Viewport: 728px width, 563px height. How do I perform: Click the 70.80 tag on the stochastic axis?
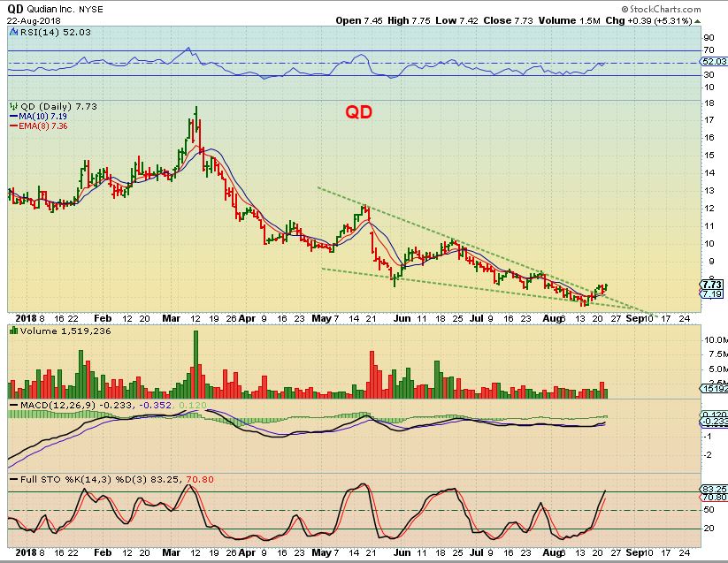tap(714, 497)
